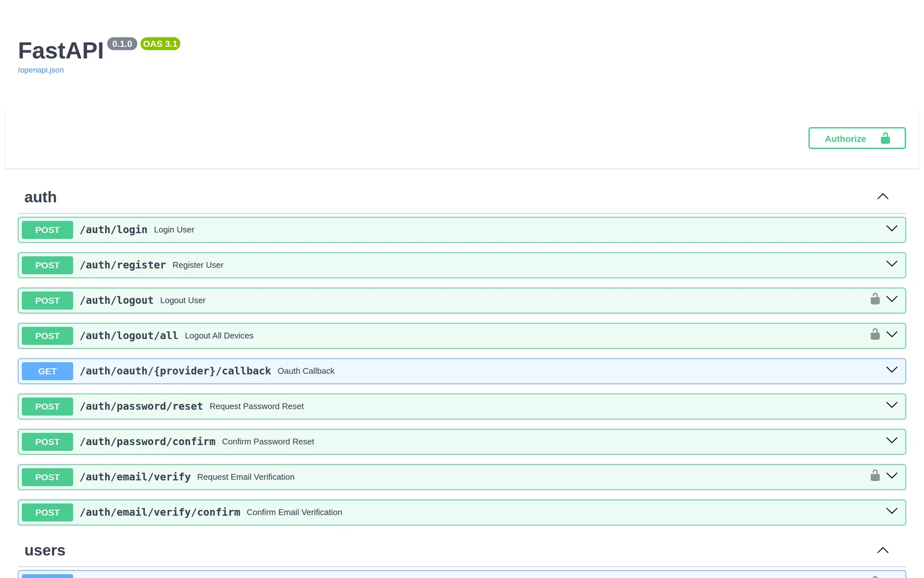This screenshot has width=924, height=578.
Task: Click the 'auth' section heading
Action: (40, 197)
